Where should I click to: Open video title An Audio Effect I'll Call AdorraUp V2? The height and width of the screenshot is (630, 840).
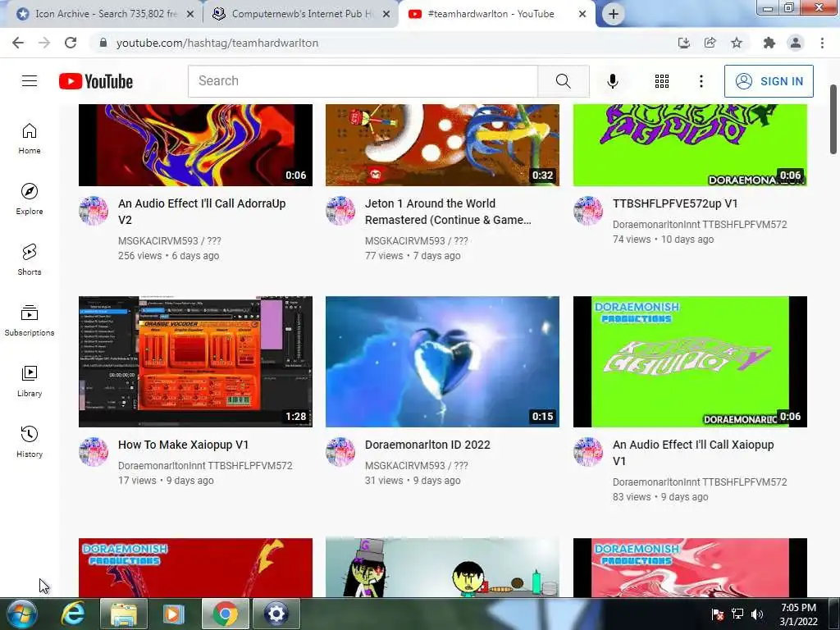[x=202, y=212]
